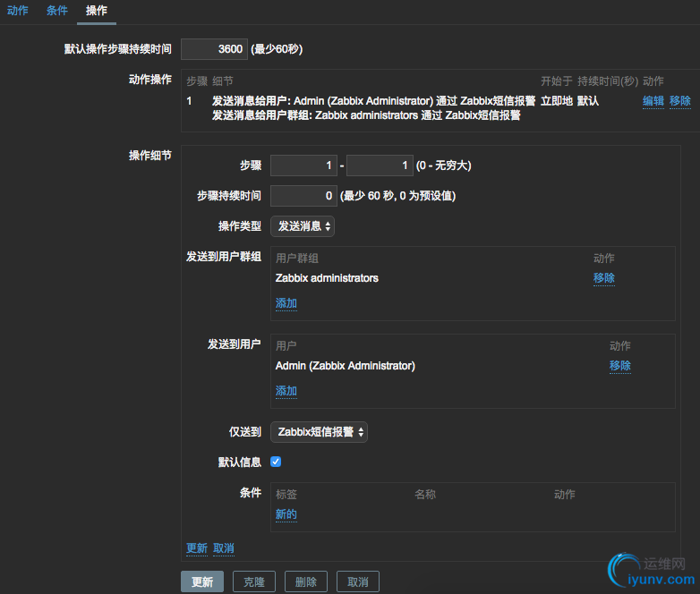This screenshot has height=594, width=700.
Task: Toggle the 默认信息 checkbox
Action: point(276,462)
